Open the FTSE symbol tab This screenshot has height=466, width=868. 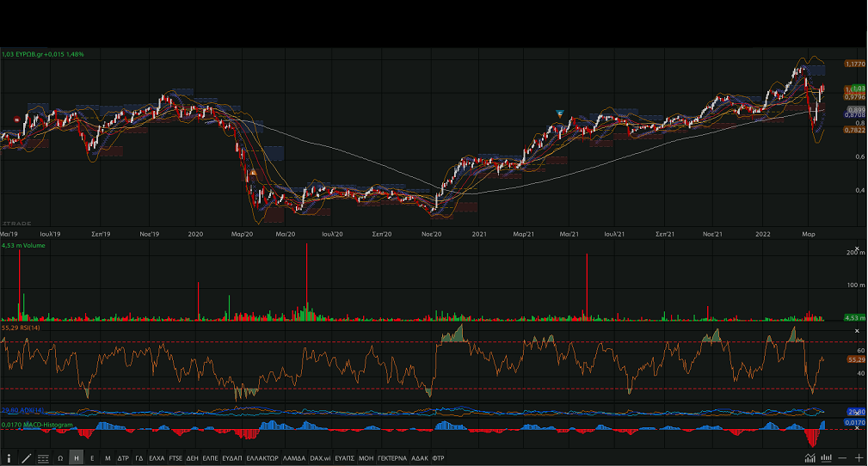pos(175,458)
